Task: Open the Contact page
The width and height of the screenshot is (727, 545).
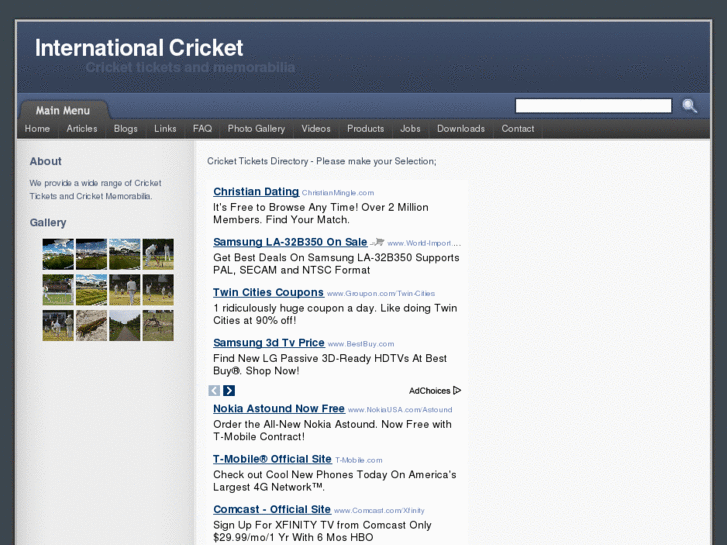Action: coord(517,129)
